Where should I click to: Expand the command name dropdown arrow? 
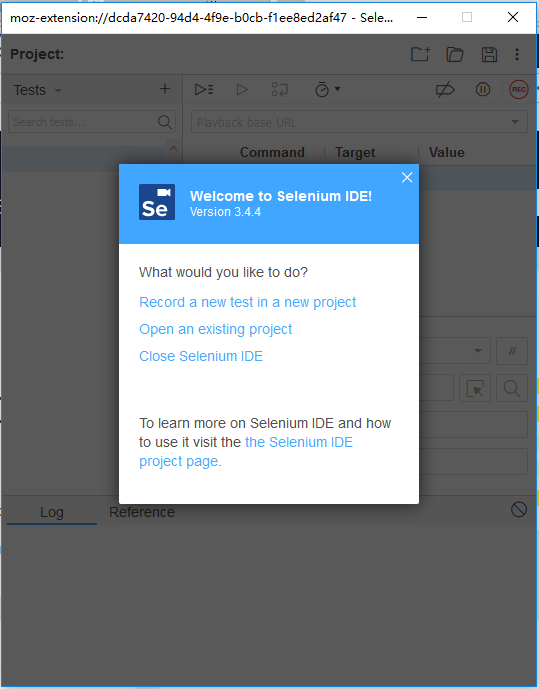(x=478, y=351)
